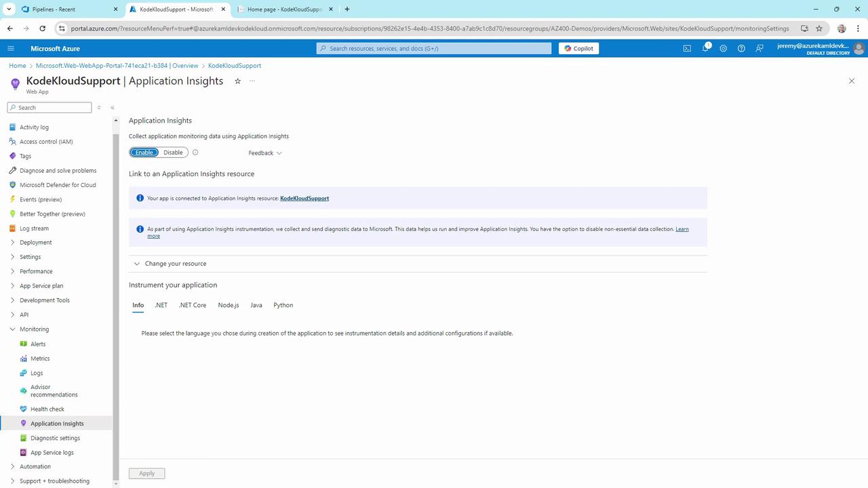Screen dimensions: 868x488
Task: Open portal settings gear icon
Action: (x=724, y=49)
